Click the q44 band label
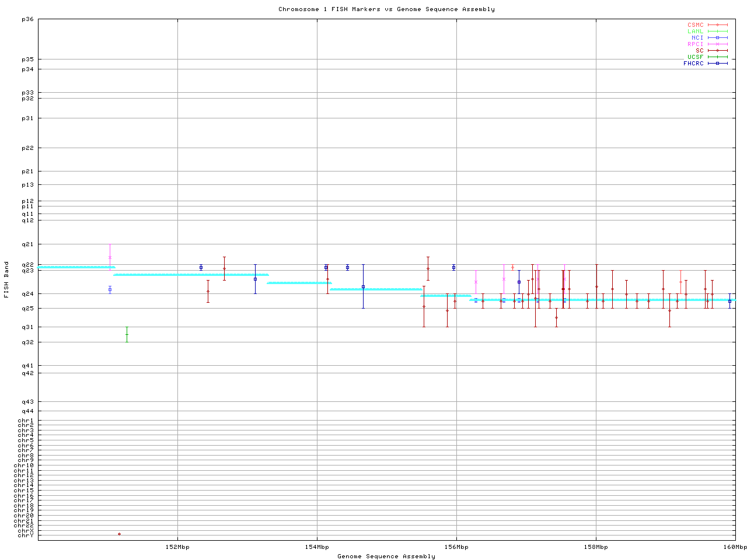Viewport: 747px width, 560px height. [x=27, y=411]
